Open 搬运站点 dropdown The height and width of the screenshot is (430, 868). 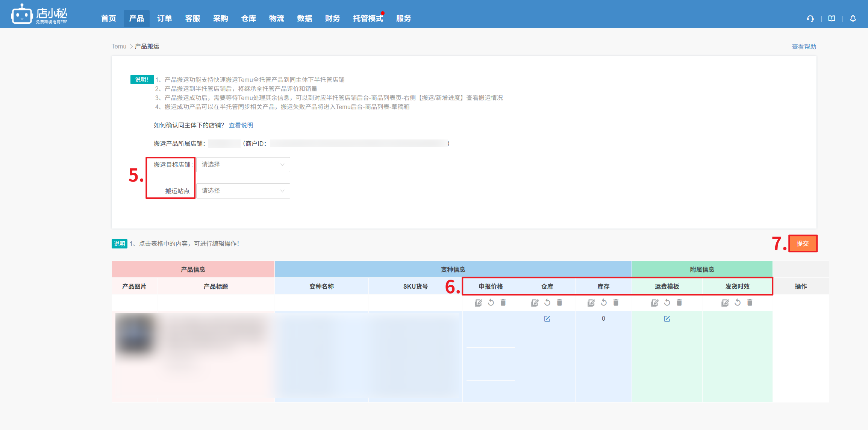pyautogui.click(x=243, y=191)
